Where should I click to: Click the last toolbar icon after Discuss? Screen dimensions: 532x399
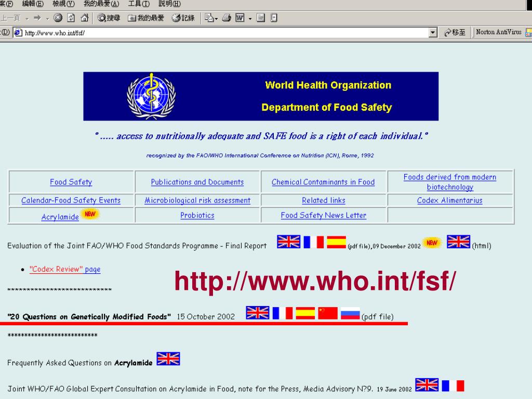click(274, 18)
